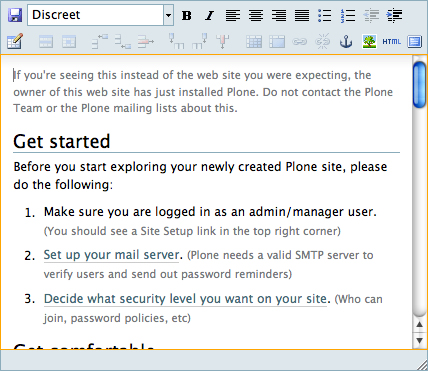Screen dimensions: 428x371
Task: Click the increase indent icon
Action: pyautogui.click(x=394, y=15)
